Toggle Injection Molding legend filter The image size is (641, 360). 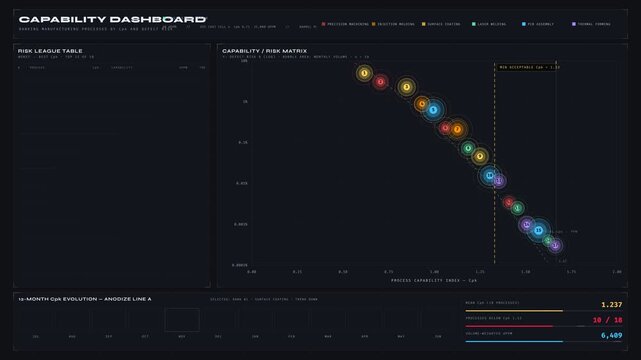393,24
